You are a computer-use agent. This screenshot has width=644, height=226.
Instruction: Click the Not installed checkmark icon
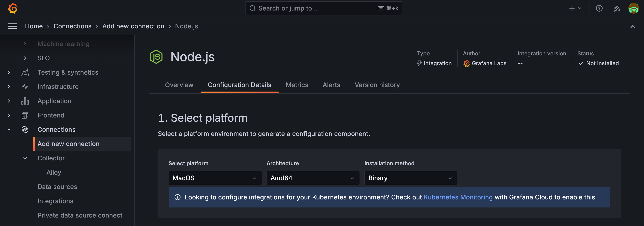tap(581, 63)
